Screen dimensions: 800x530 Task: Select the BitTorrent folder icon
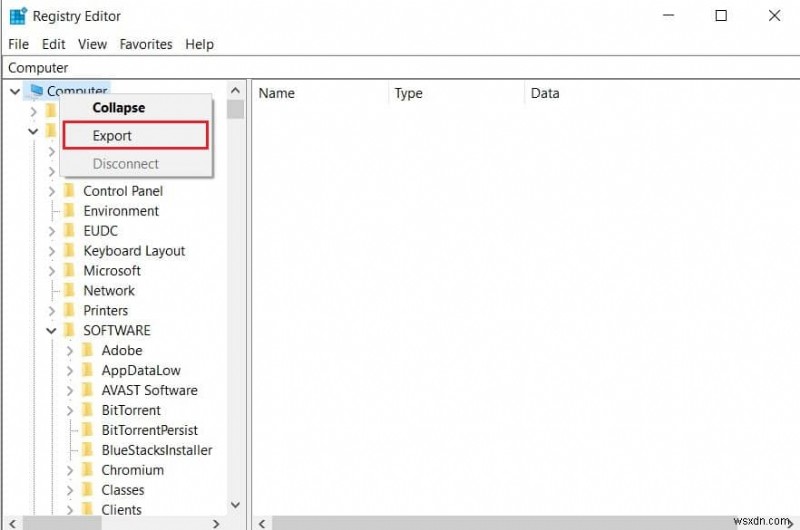(89, 410)
